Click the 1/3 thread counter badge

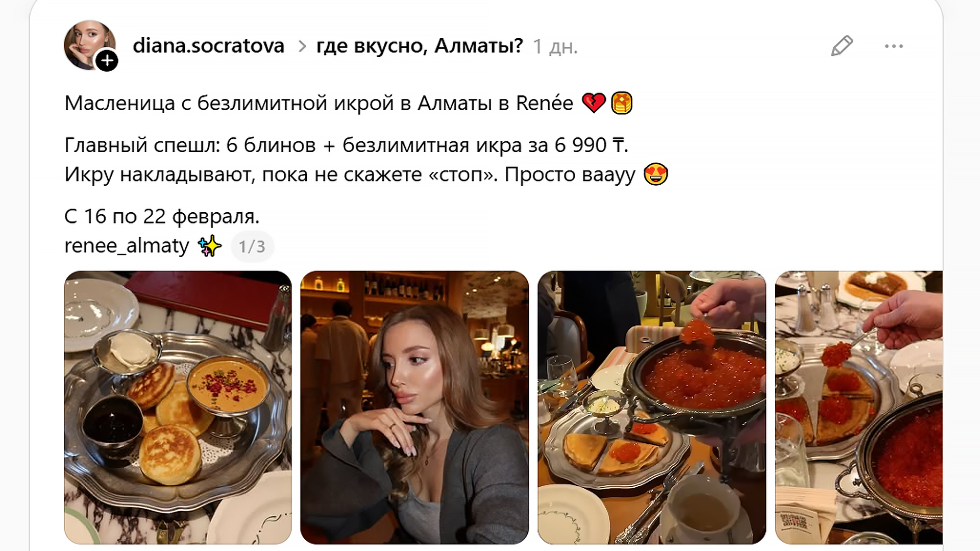pyautogui.click(x=252, y=247)
